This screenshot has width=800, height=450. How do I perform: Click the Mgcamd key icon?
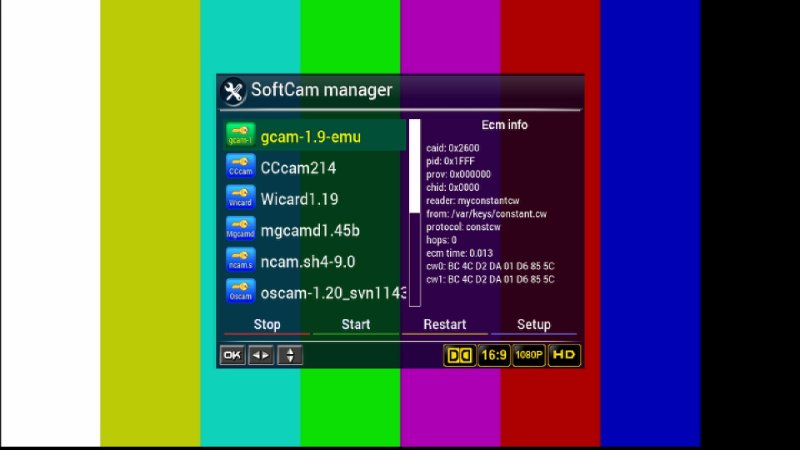[x=241, y=229]
